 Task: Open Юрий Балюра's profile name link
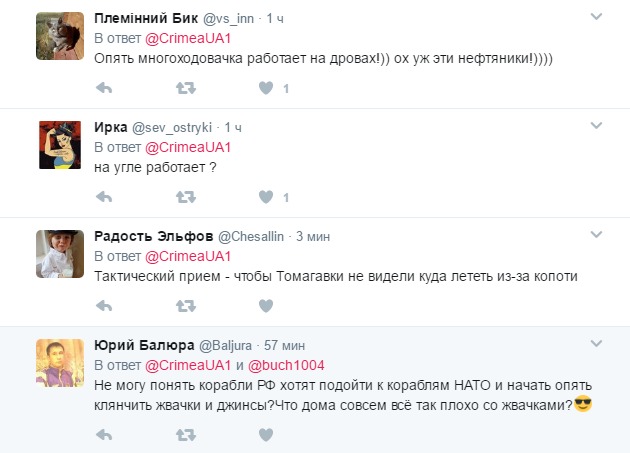point(136,344)
